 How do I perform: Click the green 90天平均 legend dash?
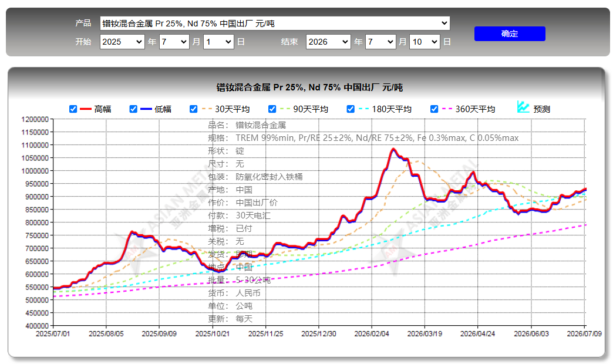tap(285, 109)
